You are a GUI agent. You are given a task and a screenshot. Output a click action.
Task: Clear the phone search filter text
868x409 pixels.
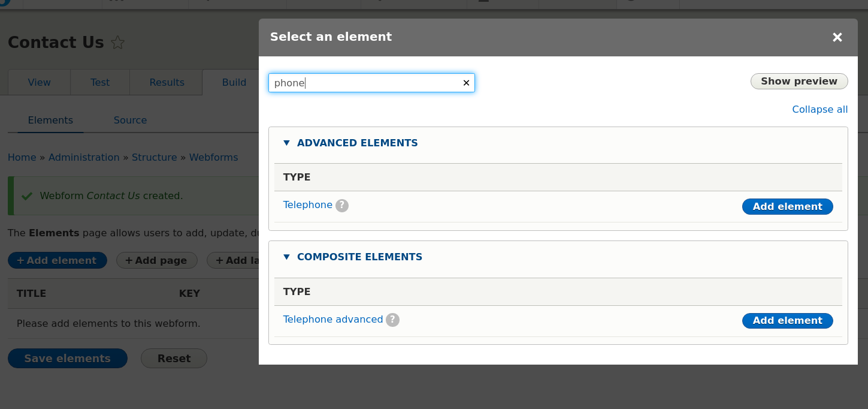coord(466,83)
